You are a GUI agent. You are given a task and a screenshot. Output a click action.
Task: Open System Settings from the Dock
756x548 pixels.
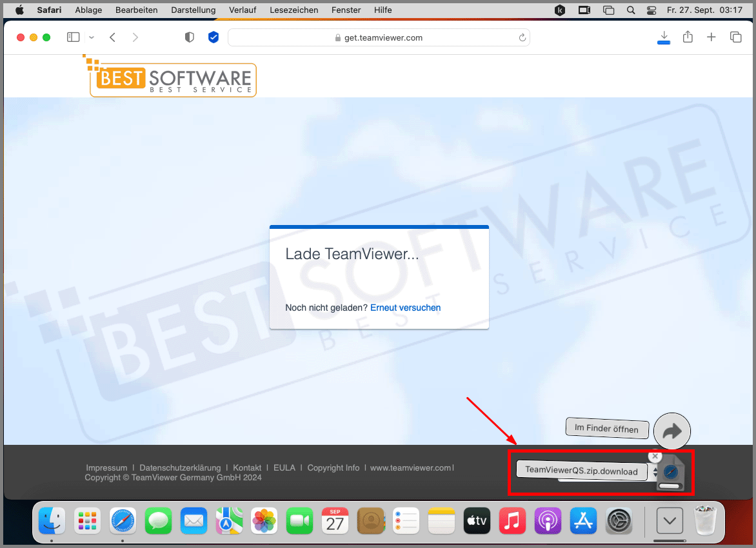click(x=619, y=520)
